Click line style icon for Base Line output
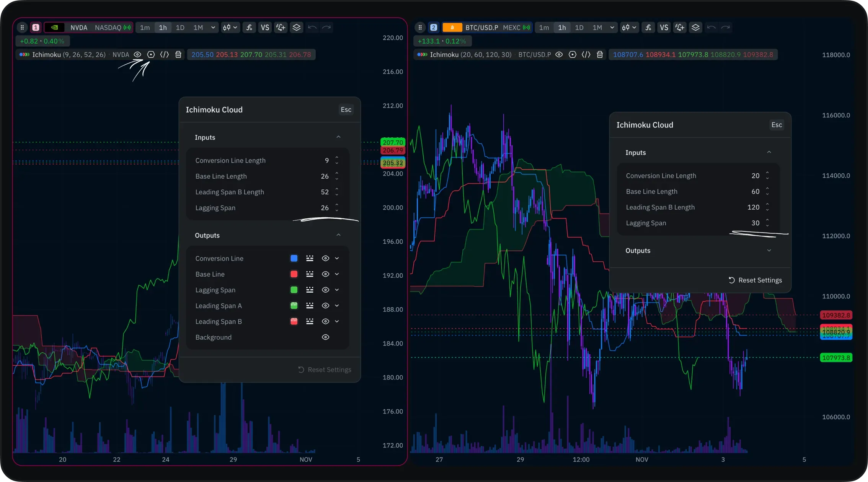The height and width of the screenshot is (482, 868). pos(310,274)
